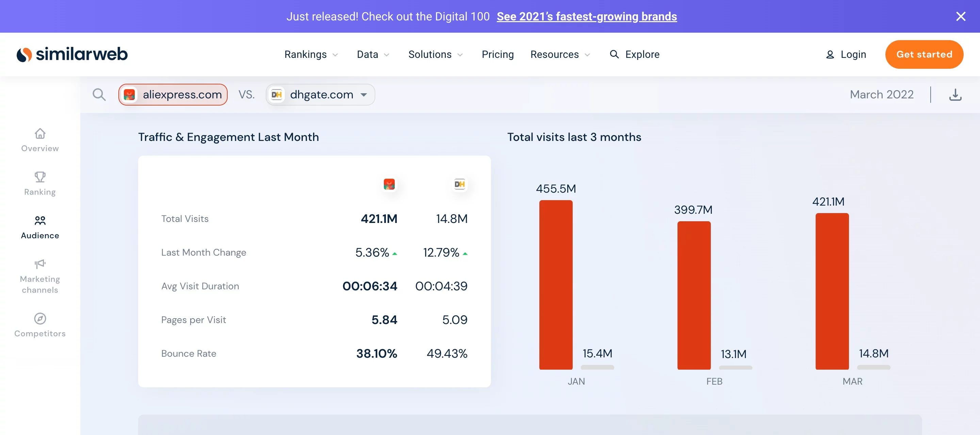980x435 pixels.
Task: Expand the Resources menu
Action: click(560, 54)
